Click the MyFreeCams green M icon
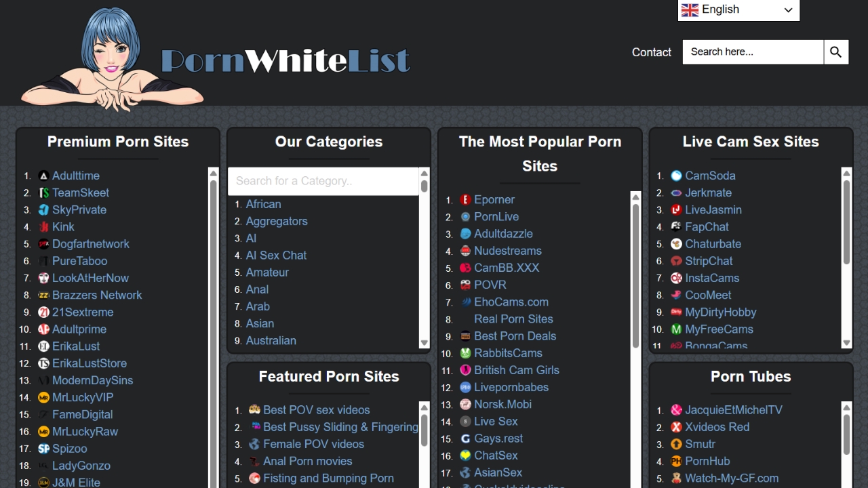Viewport: 868px width, 488px height. [x=676, y=329]
